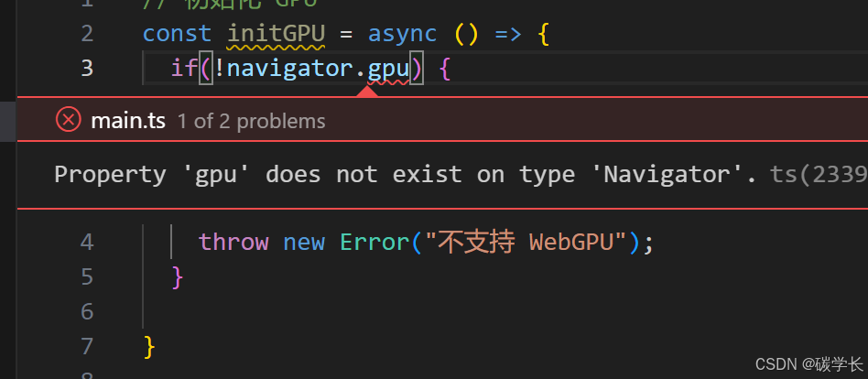Click line number 3 in gutter
This screenshot has height=379, width=868.
[87, 69]
